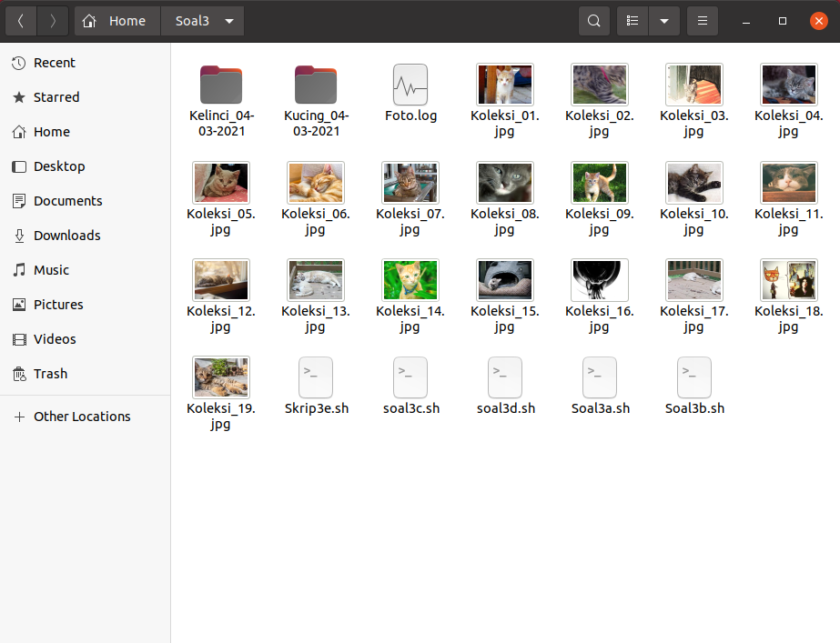Open the hamburger menu icon
This screenshot has width=840, height=643.
pyautogui.click(x=702, y=20)
